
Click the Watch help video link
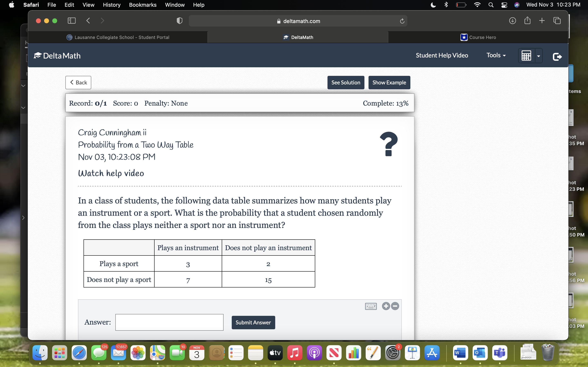pyautogui.click(x=111, y=173)
